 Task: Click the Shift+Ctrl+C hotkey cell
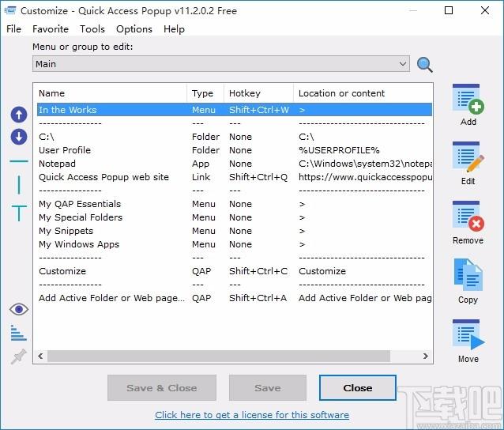[x=258, y=271]
